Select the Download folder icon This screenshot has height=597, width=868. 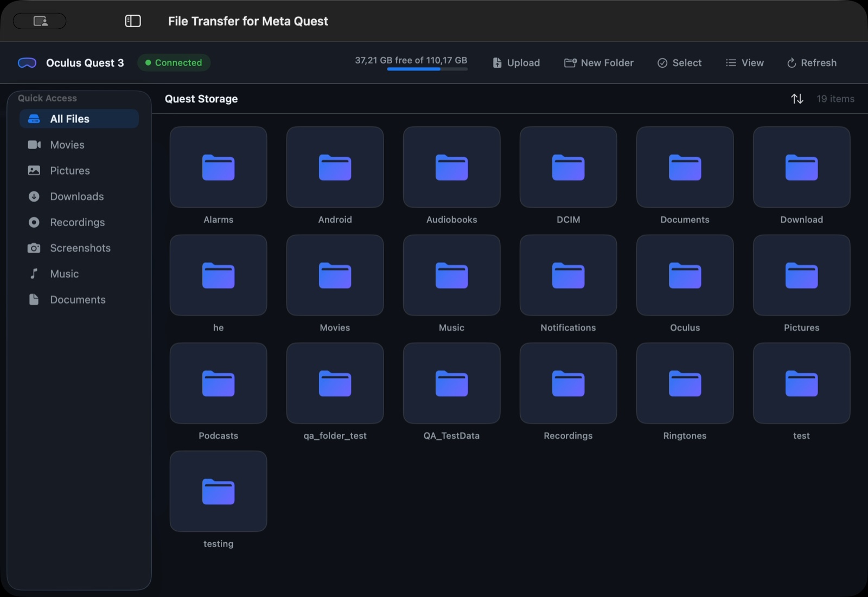pyautogui.click(x=801, y=167)
